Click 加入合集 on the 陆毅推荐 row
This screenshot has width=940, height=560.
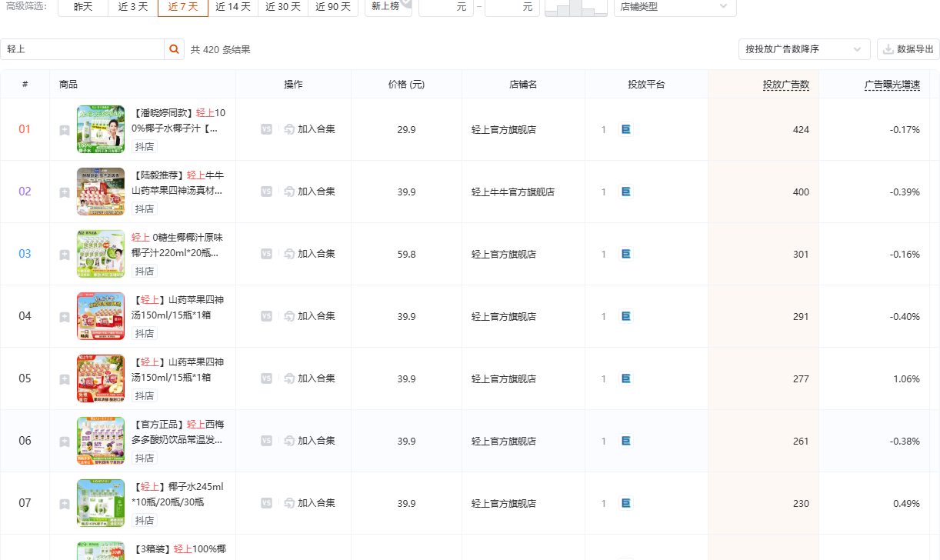(309, 192)
